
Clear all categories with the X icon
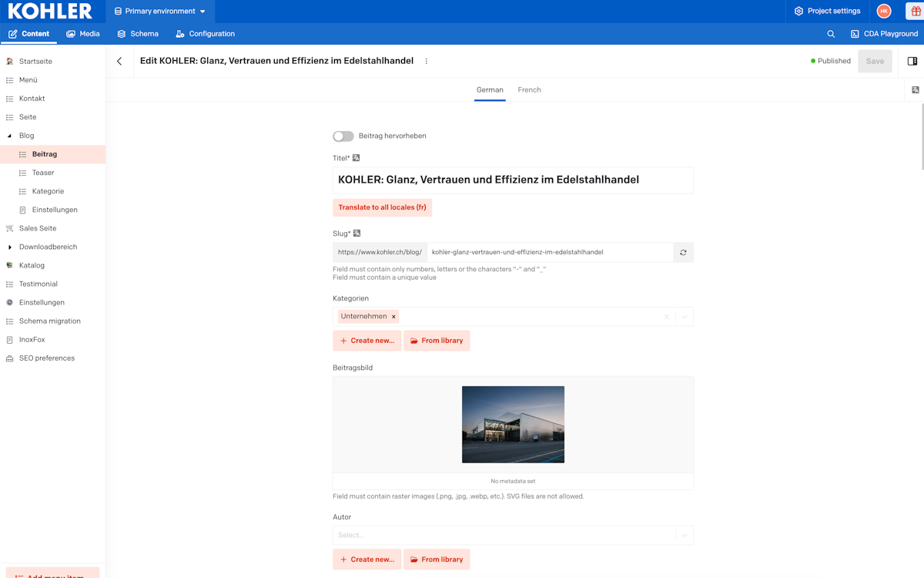click(x=667, y=317)
